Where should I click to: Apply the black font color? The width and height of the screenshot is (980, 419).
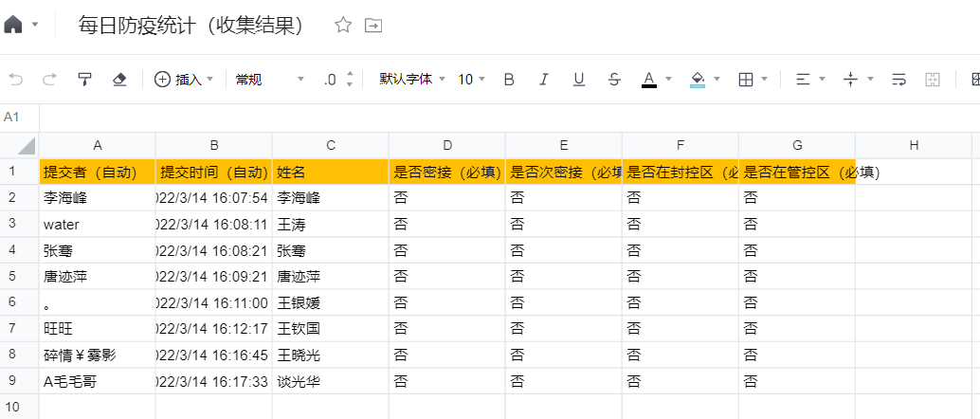point(649,80)
